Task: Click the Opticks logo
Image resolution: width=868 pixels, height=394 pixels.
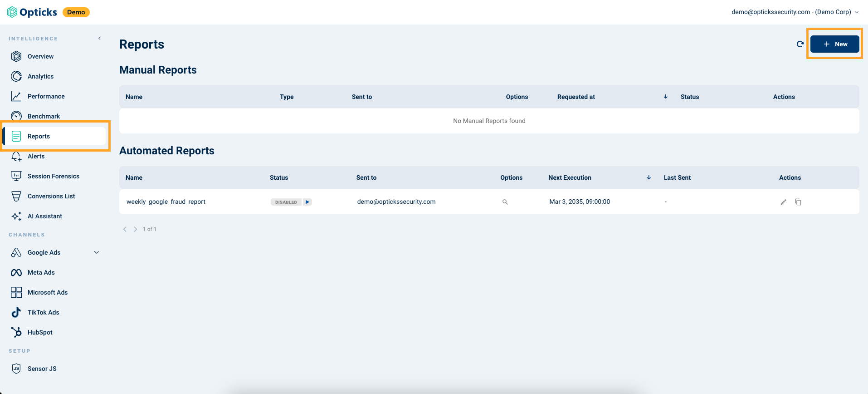Action: coord(32,12)
